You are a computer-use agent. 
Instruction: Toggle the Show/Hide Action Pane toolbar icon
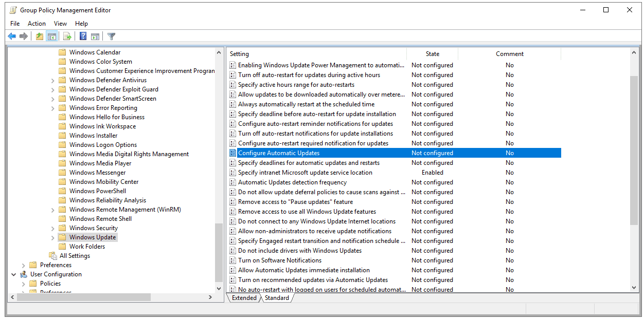(x=95, y=36)
